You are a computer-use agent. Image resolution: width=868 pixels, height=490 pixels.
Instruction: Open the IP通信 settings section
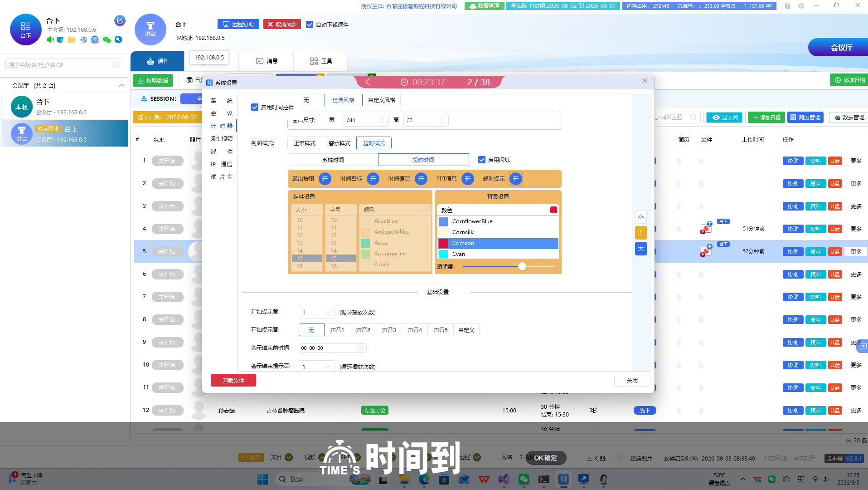222,164
